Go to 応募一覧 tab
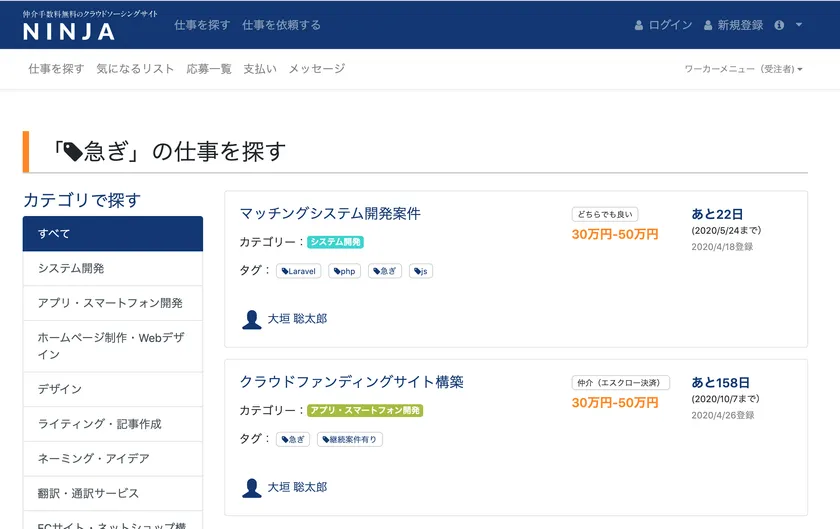 [209, 69]
